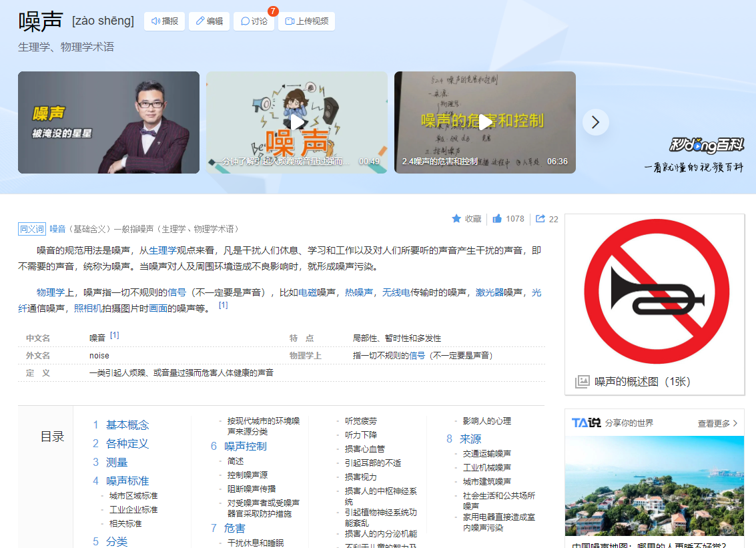
Task: Go to 简述 subsection
Action: point(236,461)
